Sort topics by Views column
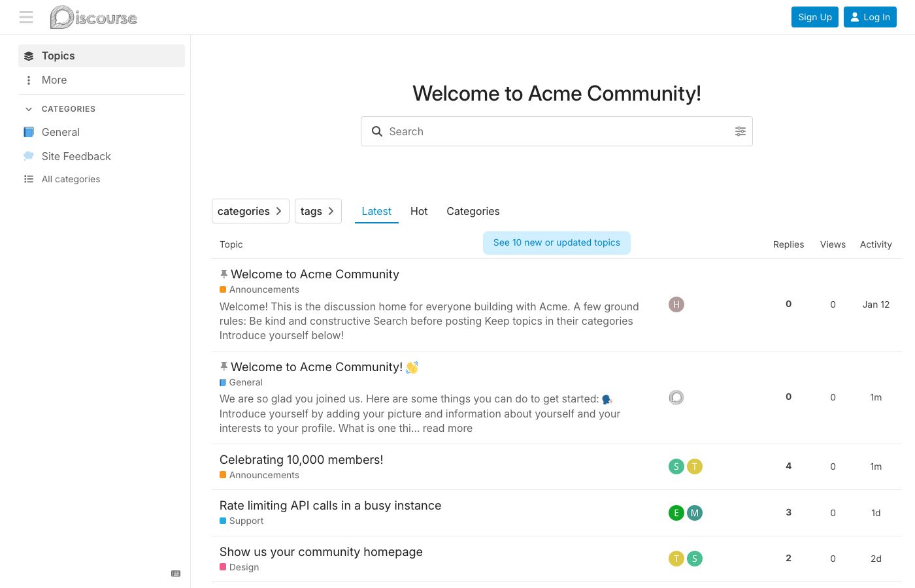The image size is (915, 588). pyautogui.click(x=833, y=244)
